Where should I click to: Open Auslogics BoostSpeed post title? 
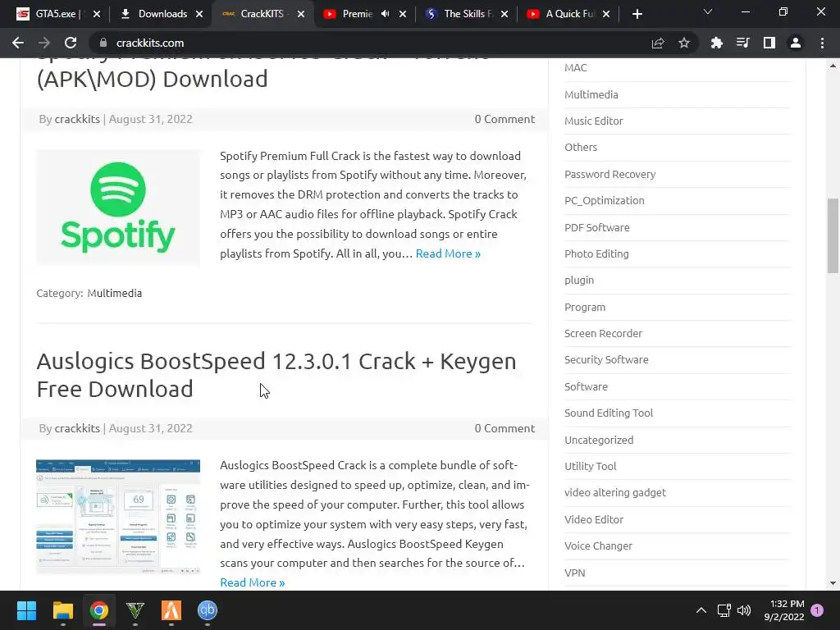[276, 375]
